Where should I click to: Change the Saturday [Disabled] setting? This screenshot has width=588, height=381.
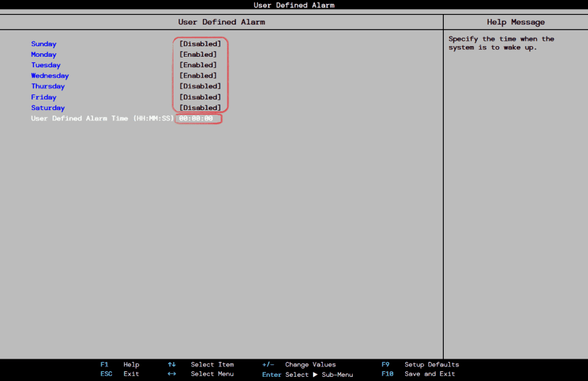click(x=200, y=108)
